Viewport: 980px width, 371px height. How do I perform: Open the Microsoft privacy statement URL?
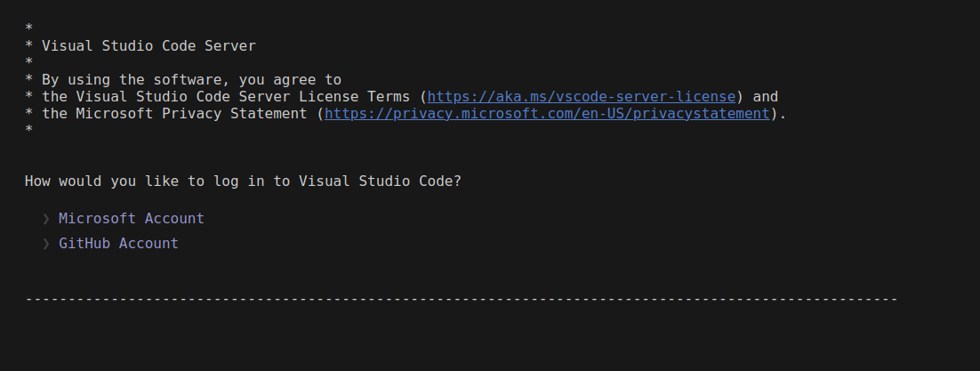[x=547, y=113]
